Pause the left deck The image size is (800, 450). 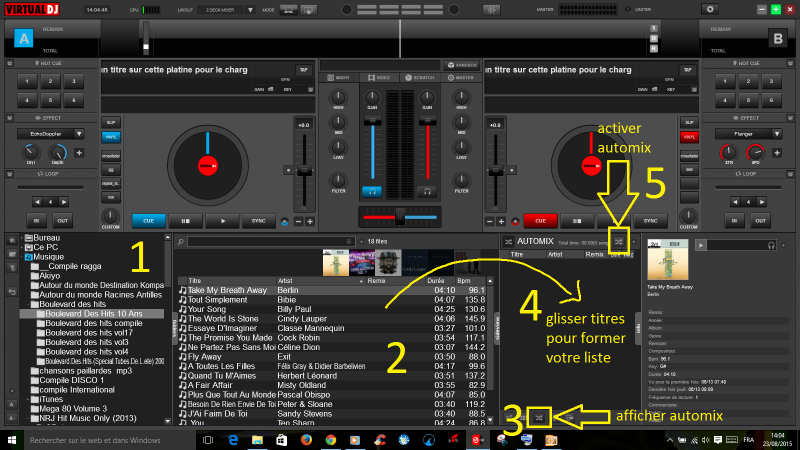186,221
